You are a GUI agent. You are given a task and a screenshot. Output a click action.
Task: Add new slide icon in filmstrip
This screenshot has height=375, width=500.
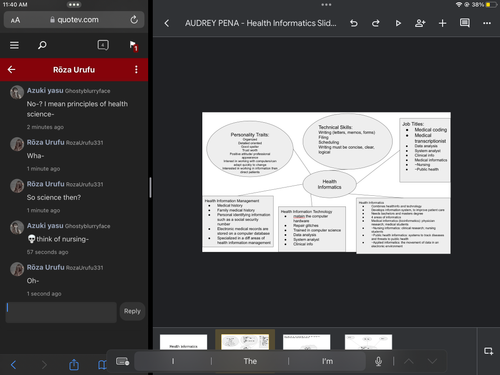[489, 351]
